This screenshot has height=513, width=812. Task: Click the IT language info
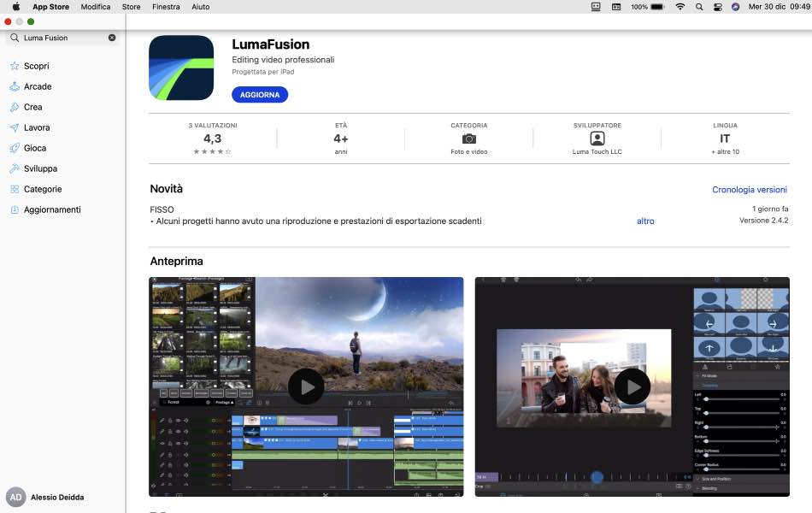point(725,139)
